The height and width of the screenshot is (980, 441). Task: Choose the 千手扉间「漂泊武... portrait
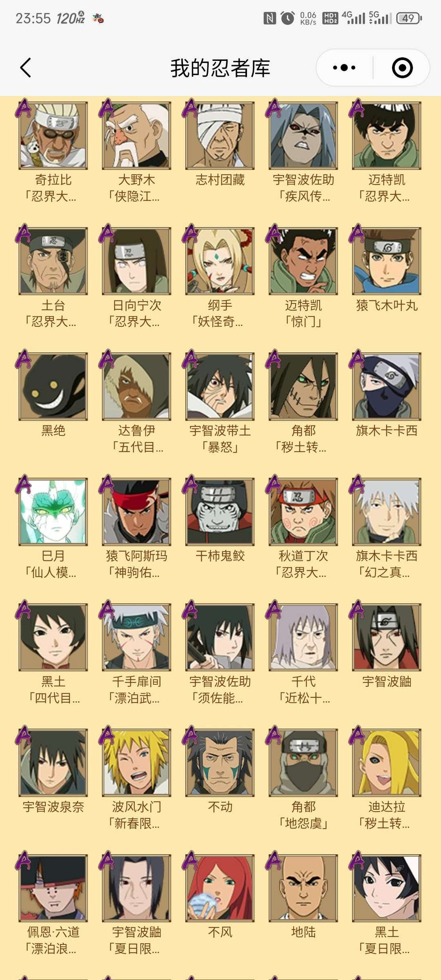tap(136, 637)
